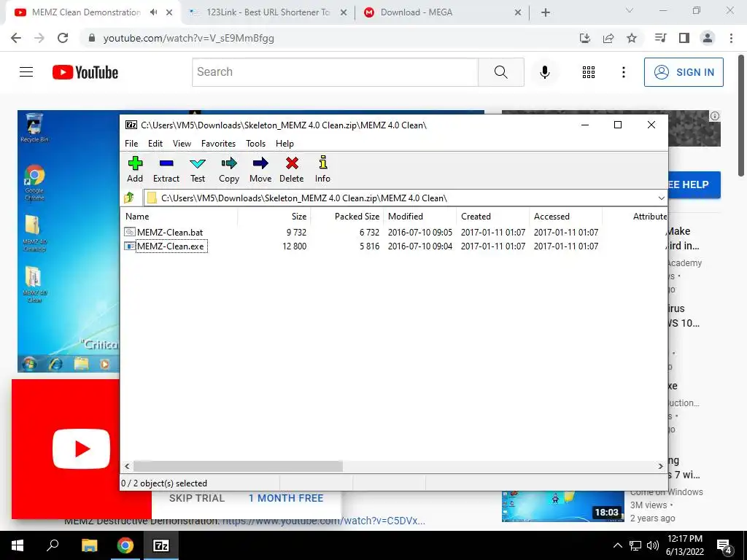This screenshot has height=560, width=747.
Task: Share this page via Chrome share icon
Action: [x=608, y=38]
